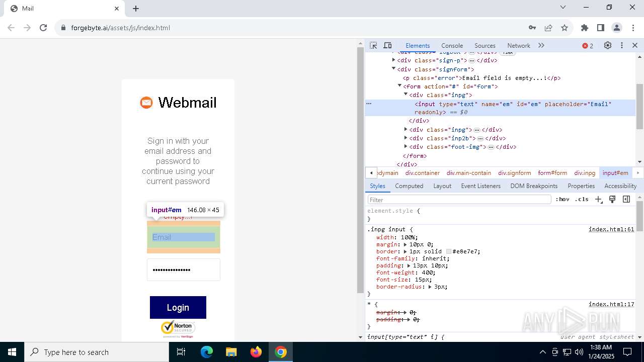Open Firefox from taskbar
The height and width of the screenshot is (362, 644).
(256, 352)
